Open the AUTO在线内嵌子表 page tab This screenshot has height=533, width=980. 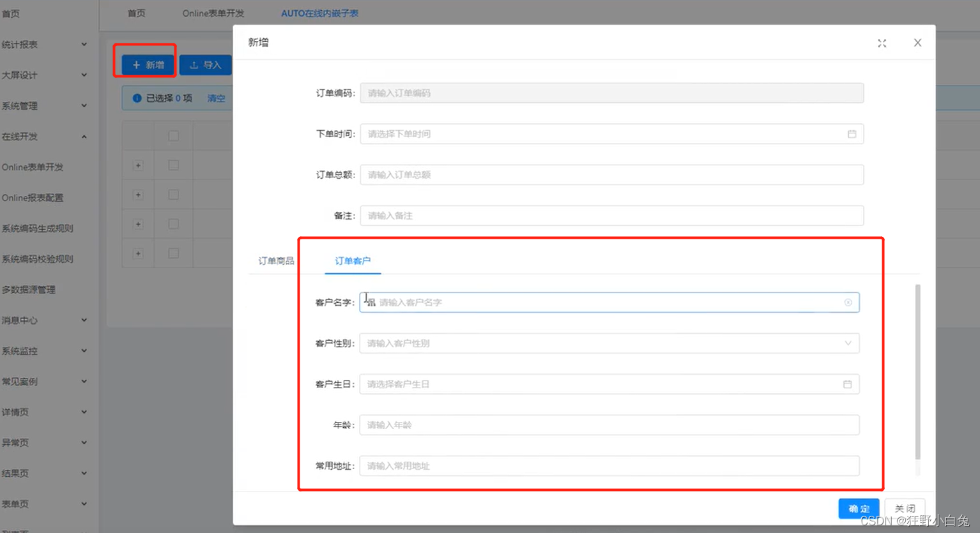(320, 13)
